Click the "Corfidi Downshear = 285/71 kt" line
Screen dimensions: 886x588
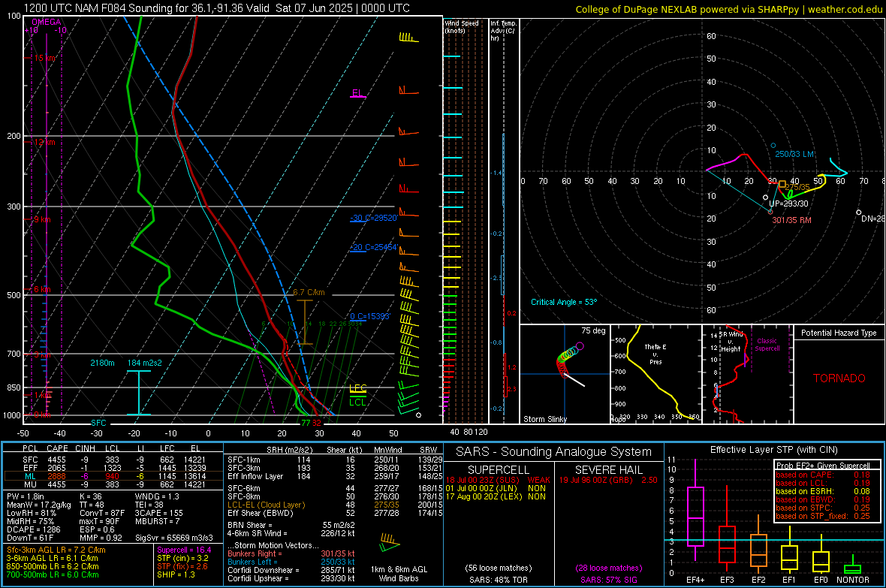coord(291,570)
